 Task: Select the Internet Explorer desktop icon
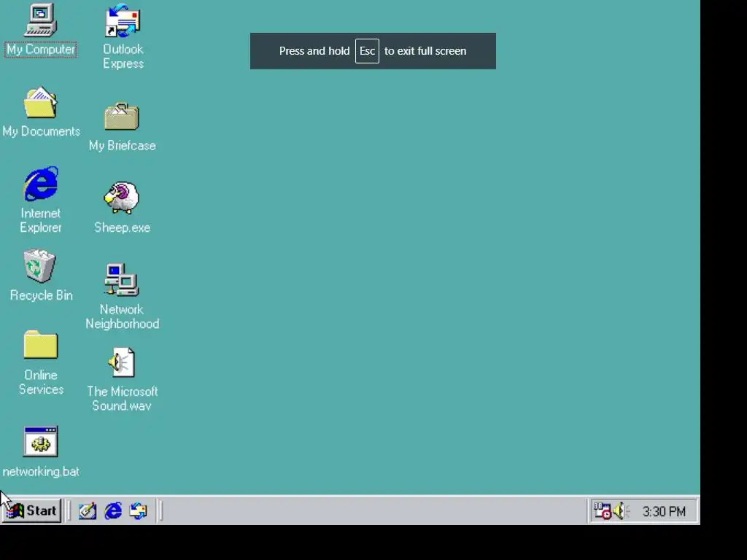click(41, 184)
